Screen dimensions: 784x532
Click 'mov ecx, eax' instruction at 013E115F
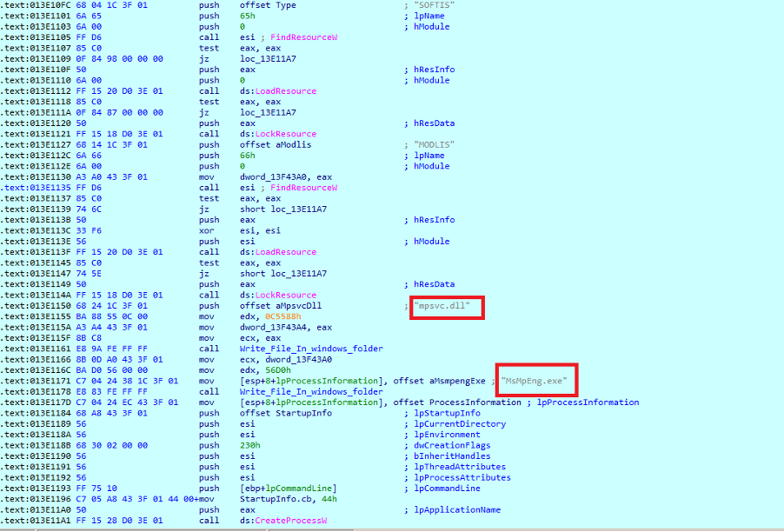point(240,338)
